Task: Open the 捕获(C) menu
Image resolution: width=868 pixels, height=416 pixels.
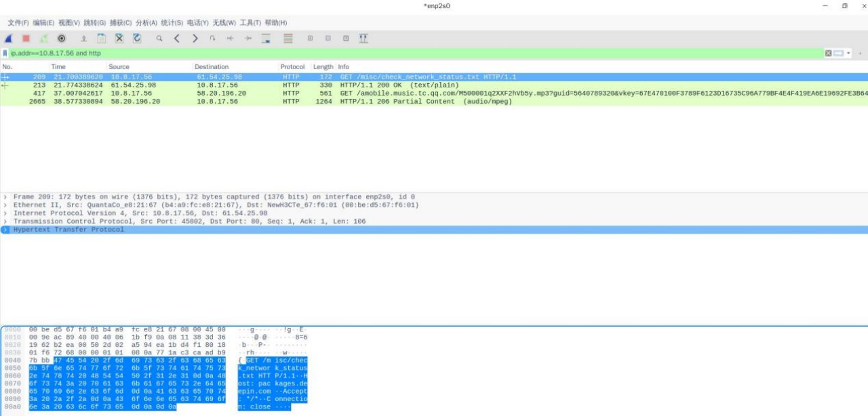Action: click(x=121, y=22)
